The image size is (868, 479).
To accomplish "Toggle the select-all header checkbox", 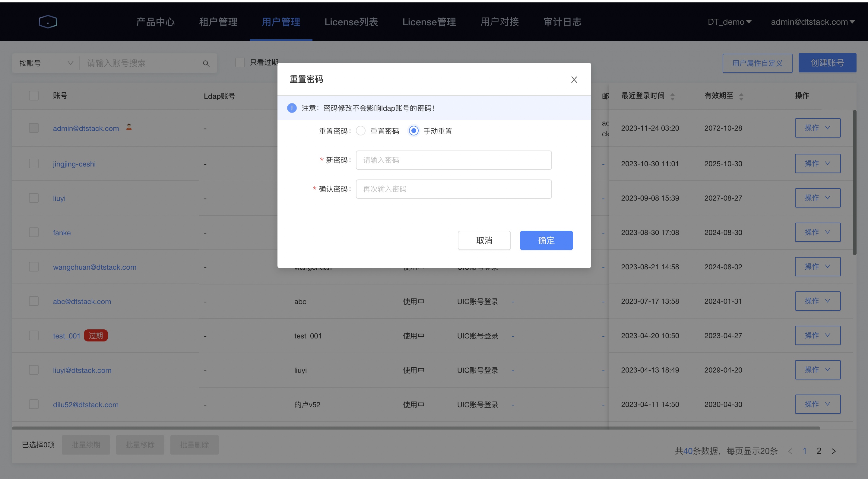I will click(x=34, y=95).
